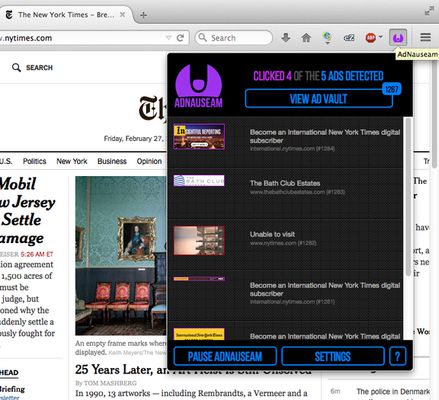Click the NYT SEARCH magnifier button
Screen dimensions: 439x400
[x=32, y=68]
